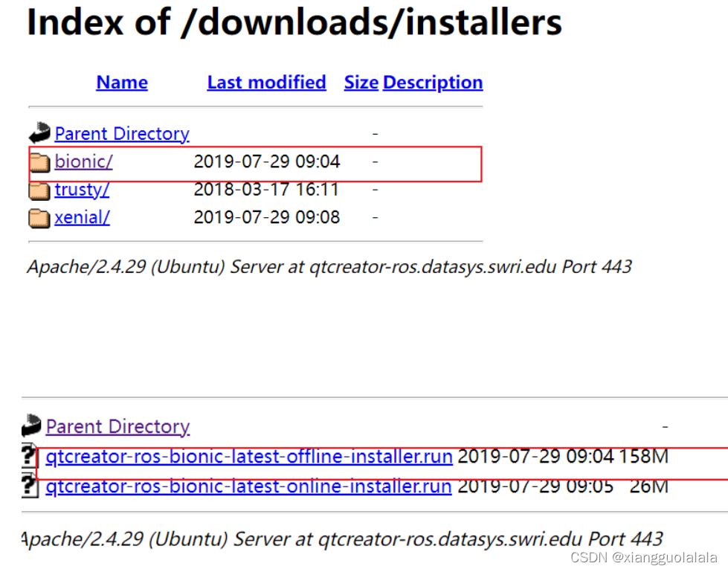
Task: Click the xenial folder icon
Action: (x=40, y=217)
